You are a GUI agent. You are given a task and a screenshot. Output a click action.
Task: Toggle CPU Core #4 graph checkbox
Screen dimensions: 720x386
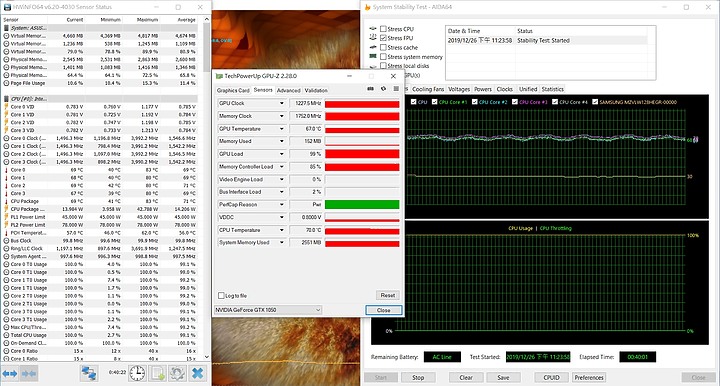click(x=555, y=102)
